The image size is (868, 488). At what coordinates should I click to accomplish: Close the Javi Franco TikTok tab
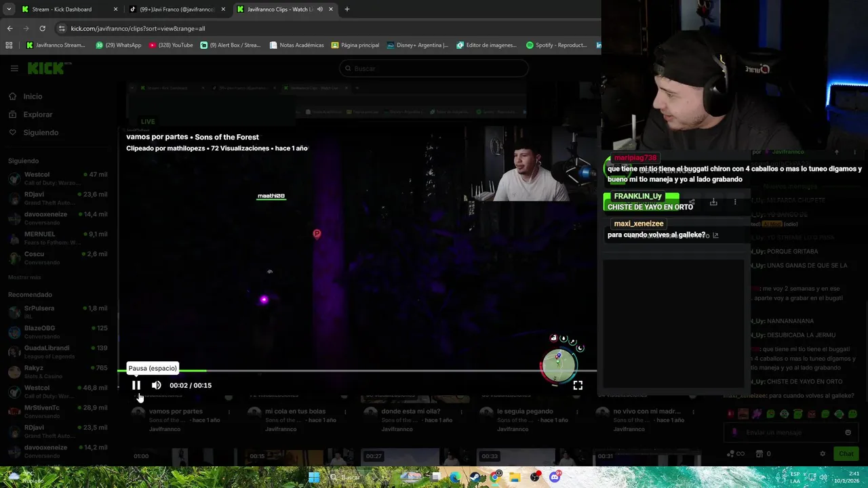(223, 9)
